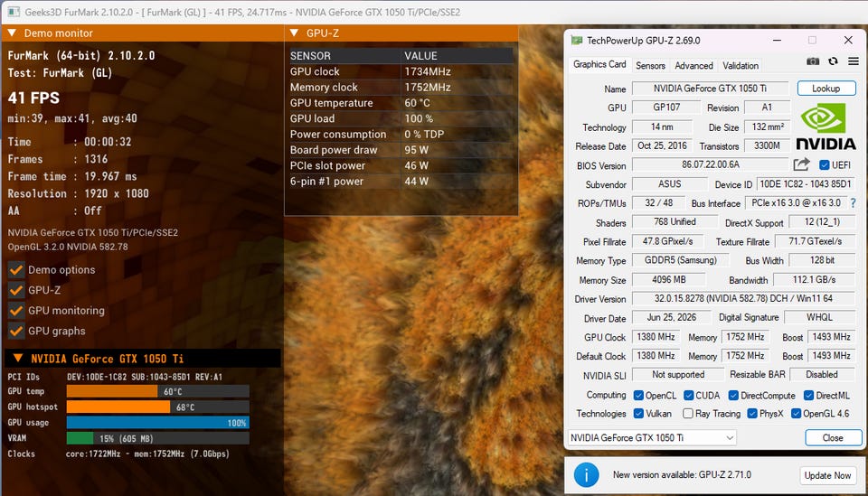Toggle PhysX checkbox

(x=752, y=413)
